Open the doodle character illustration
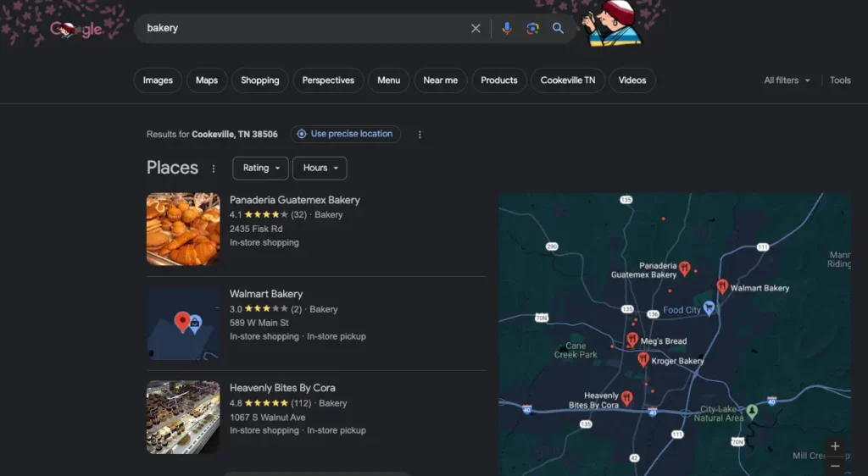Image resolution: width=868 pixels, height=476 pixels. point(612,23)
